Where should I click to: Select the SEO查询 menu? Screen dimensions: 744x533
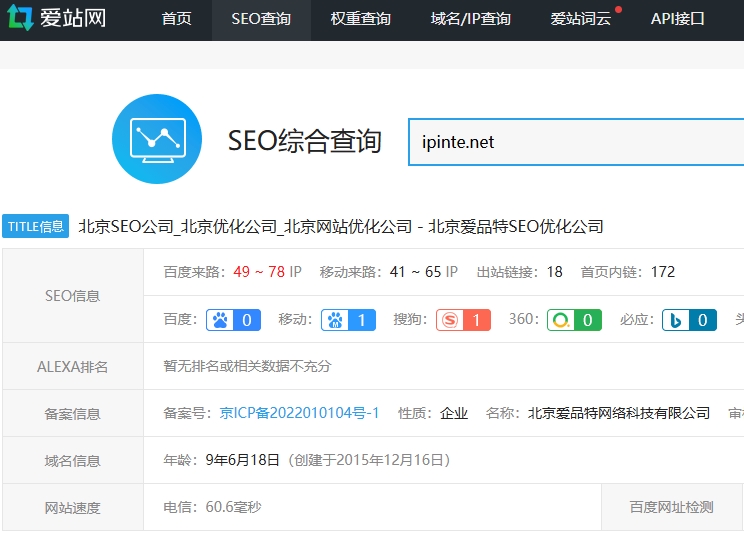[x=261, y=19]
